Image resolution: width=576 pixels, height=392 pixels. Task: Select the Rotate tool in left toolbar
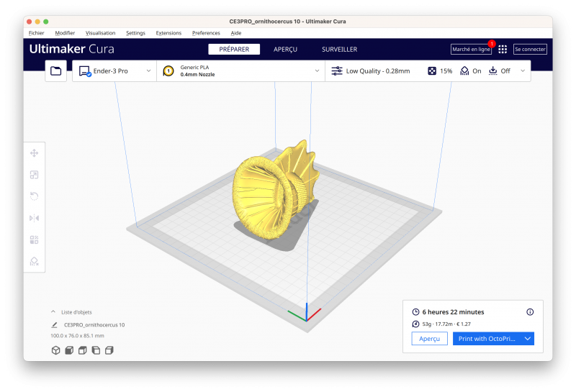click(x=34, y=196)
